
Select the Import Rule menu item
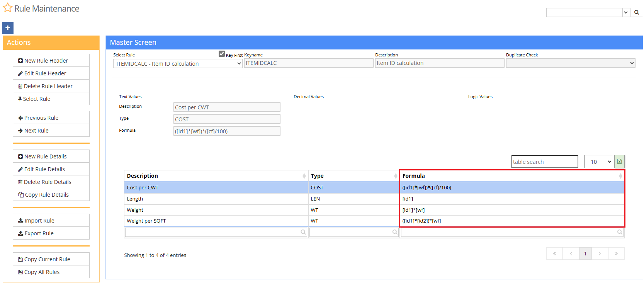click(x=51, y=221)
